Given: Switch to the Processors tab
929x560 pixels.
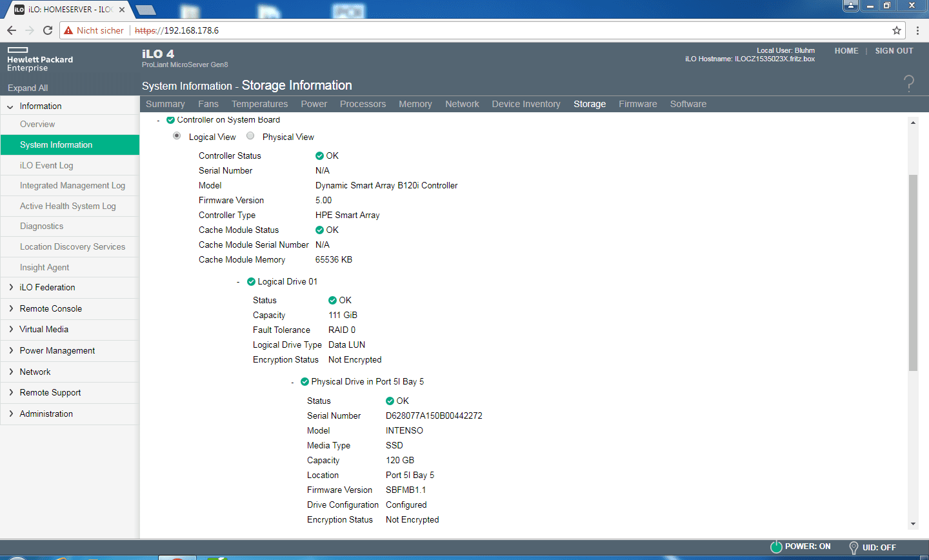Looking at the screenshot, I should 363,104.
